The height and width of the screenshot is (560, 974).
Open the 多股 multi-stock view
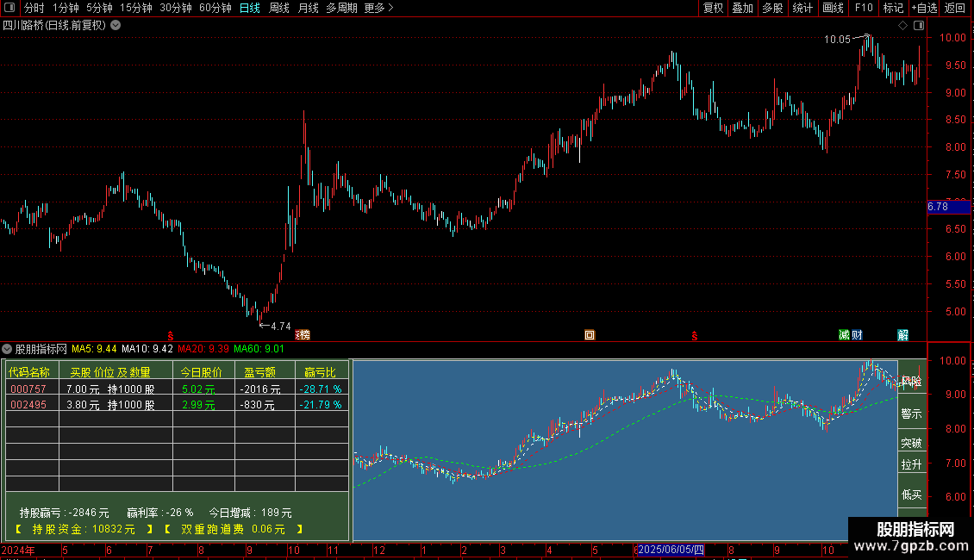(x=772, y=8)
